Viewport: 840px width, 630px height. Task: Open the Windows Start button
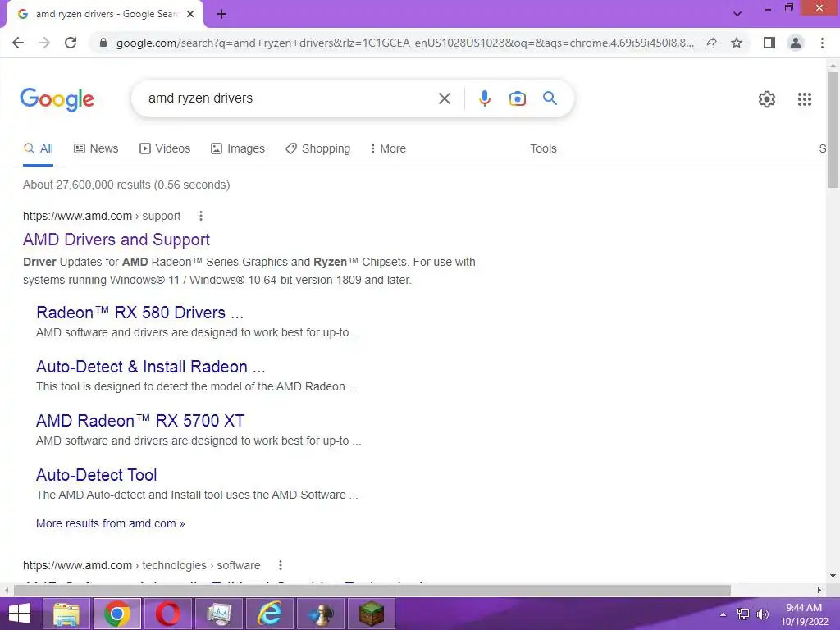20,614
